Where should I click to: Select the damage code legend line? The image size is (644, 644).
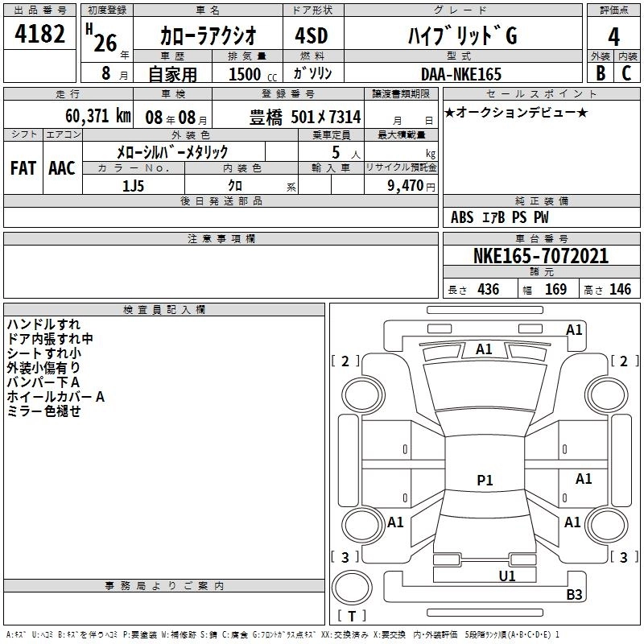point(283,634)
